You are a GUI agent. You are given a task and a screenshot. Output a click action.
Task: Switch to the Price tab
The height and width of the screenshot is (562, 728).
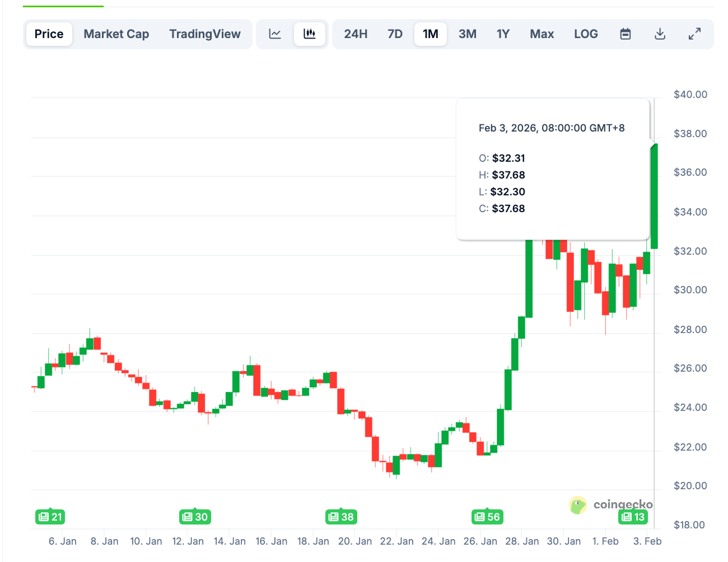click(49, 34)
